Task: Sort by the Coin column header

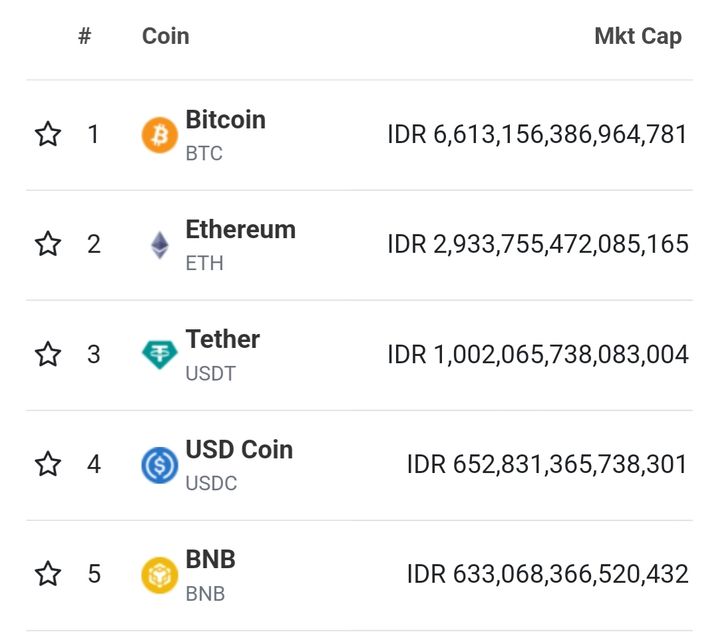Action: tap(165, 37)
